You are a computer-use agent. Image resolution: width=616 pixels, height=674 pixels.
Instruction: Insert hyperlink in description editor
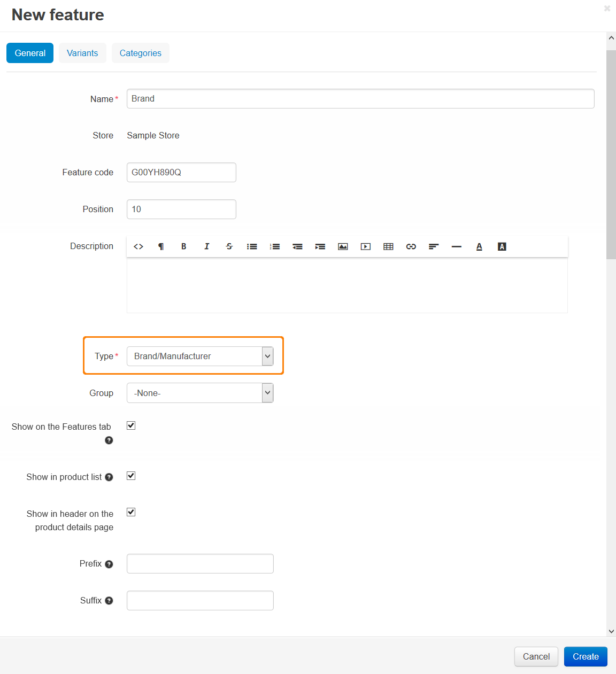tap(411, 246)
